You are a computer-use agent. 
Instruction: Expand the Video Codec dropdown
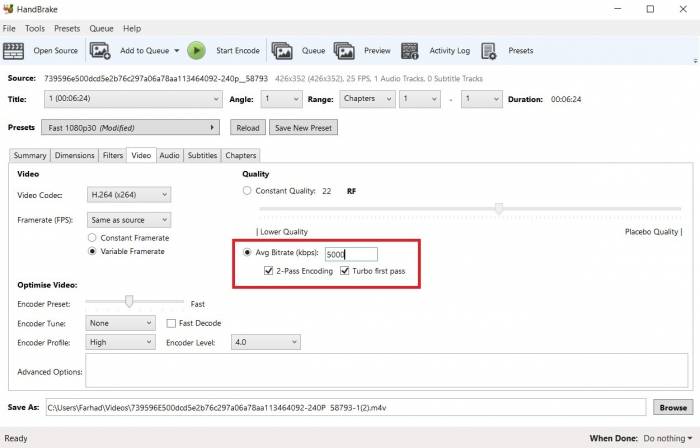(129, 194)
